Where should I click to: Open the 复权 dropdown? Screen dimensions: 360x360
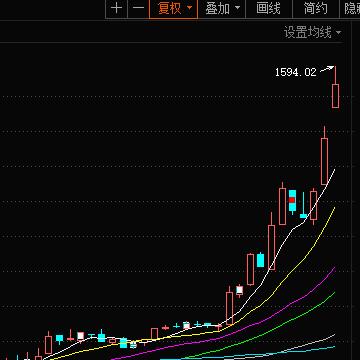[173, 9]
